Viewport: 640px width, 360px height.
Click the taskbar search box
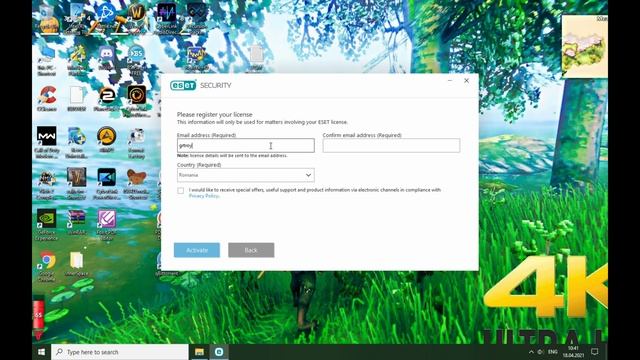120,352
